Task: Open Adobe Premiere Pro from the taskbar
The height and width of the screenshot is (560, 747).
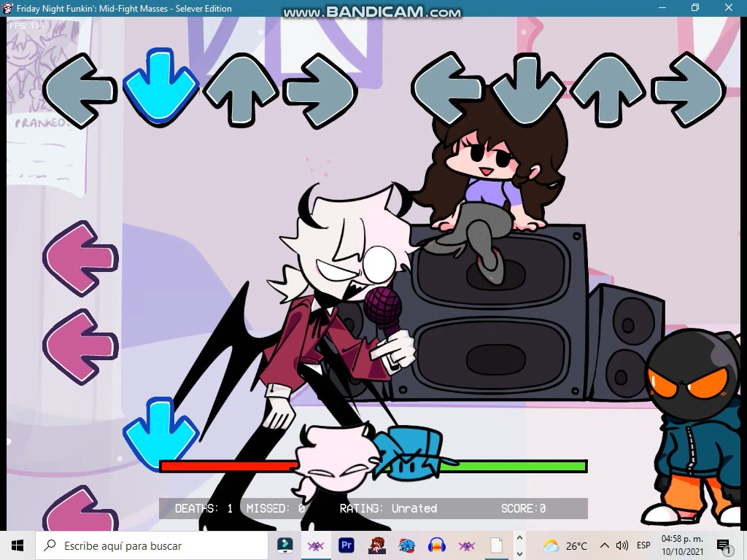Action: point(346,545)
